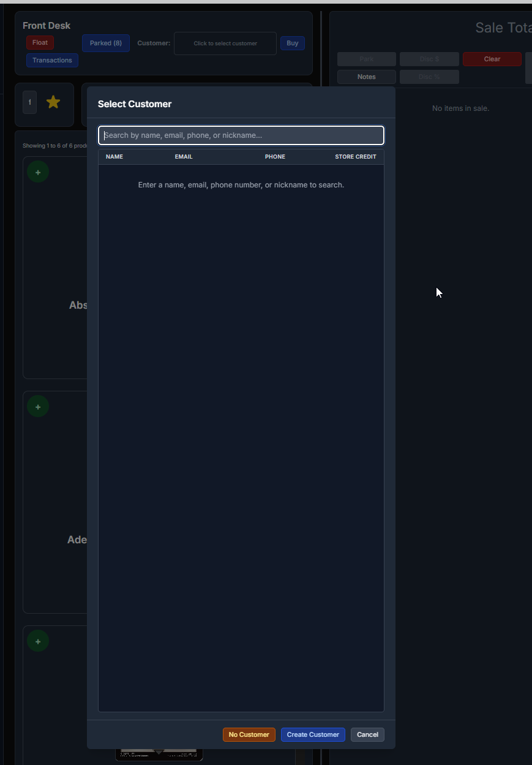The image size is (532, 765).
Task: Add the 'Ade' product with its plus icon
Action: click(38, 407)
